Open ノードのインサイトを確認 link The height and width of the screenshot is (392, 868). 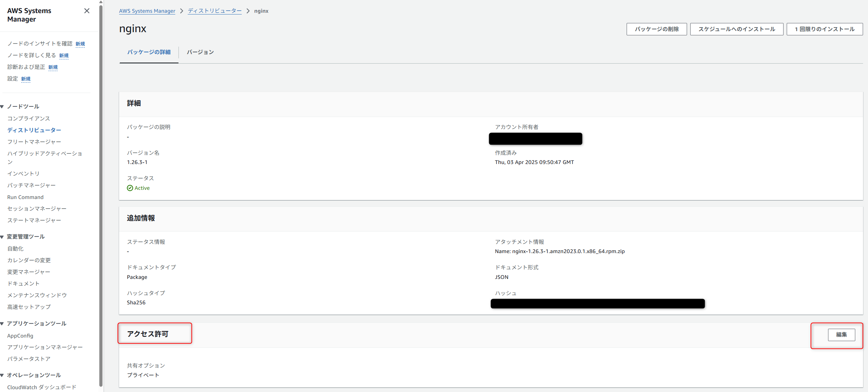click(x=40, y=44)
